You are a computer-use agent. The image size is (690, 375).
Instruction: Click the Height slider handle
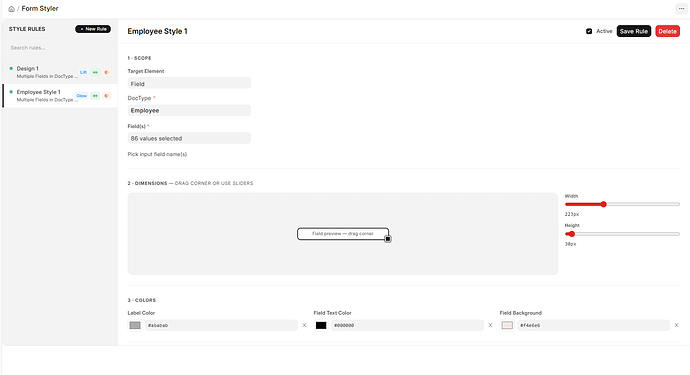572,234
